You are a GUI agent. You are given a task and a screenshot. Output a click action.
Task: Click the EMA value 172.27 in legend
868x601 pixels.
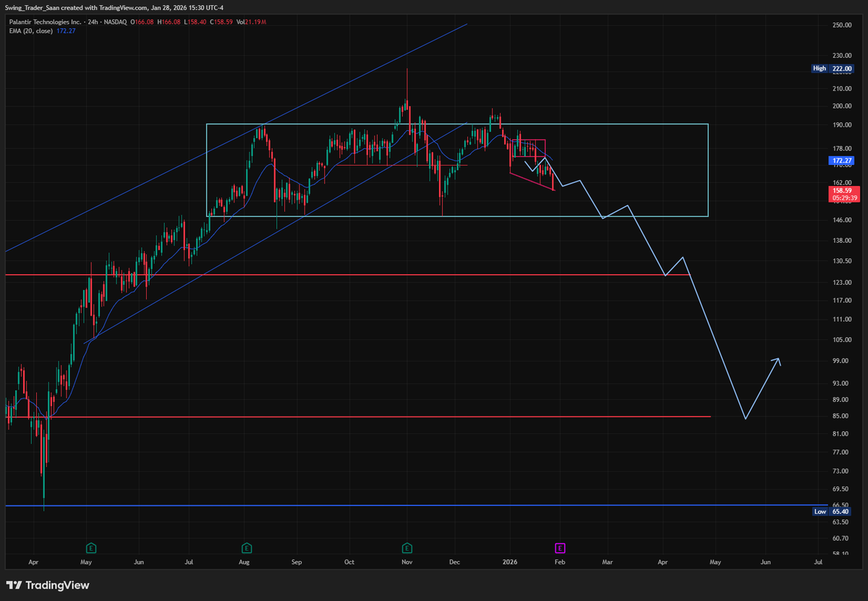click(67, 32)
